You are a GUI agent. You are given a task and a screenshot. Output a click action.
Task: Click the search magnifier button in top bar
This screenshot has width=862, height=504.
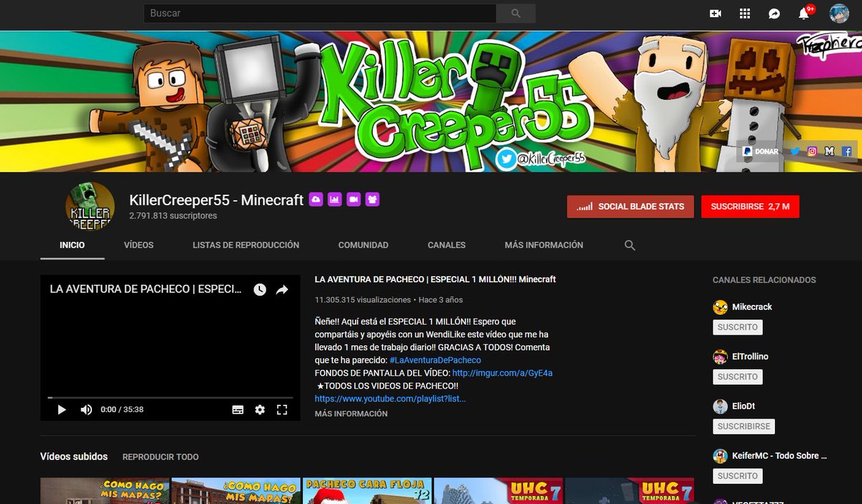coord(516,13)
